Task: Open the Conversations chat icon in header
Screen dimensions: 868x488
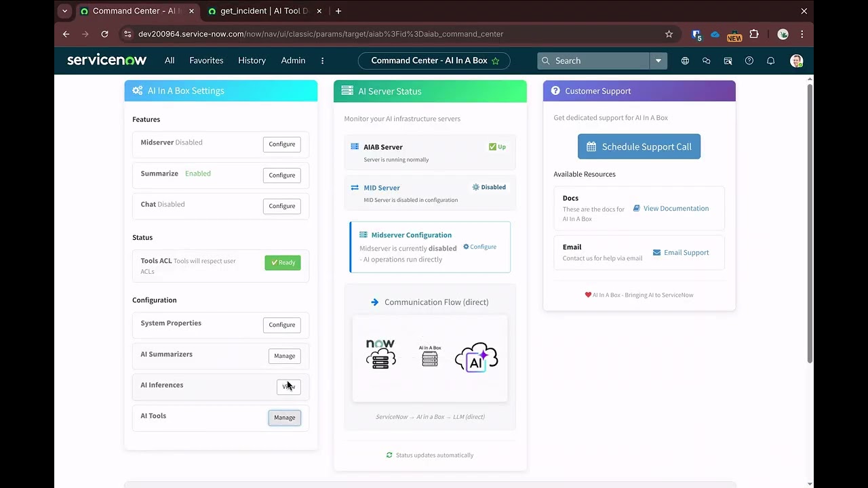Action: pyautogui.click(x=707, y=60)
